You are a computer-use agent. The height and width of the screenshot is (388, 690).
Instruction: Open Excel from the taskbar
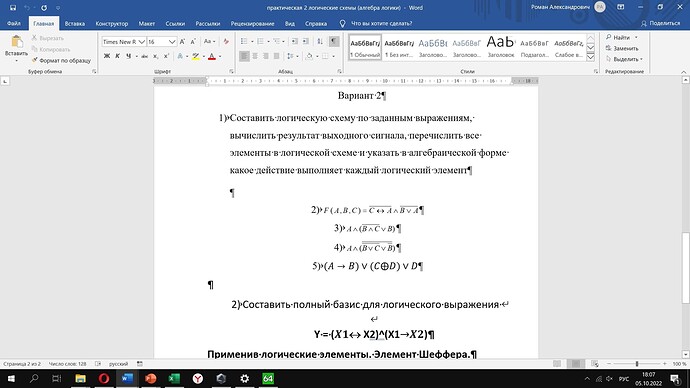[174, 378]
